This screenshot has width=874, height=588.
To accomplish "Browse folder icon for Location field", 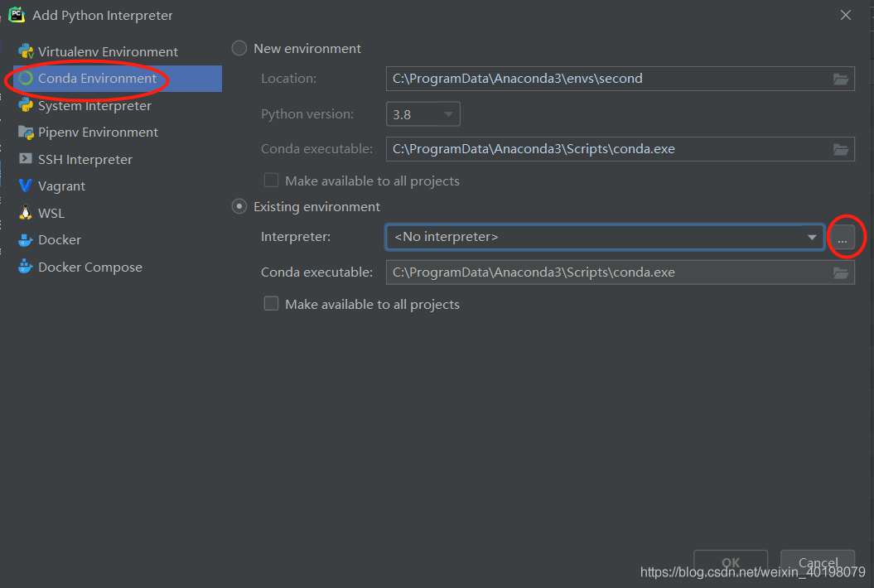I will (x=841, y=80).
